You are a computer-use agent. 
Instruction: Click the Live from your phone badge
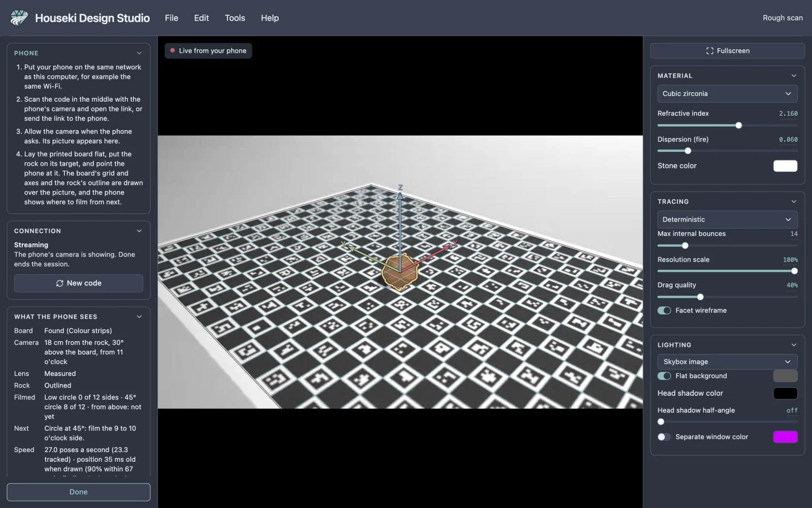(x=208, y=51)
